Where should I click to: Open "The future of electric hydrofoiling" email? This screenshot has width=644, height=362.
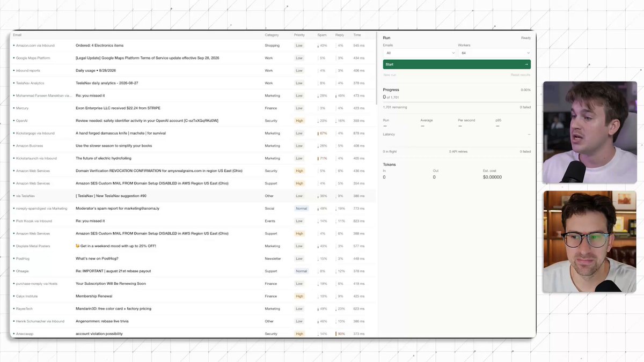point(104,158)
